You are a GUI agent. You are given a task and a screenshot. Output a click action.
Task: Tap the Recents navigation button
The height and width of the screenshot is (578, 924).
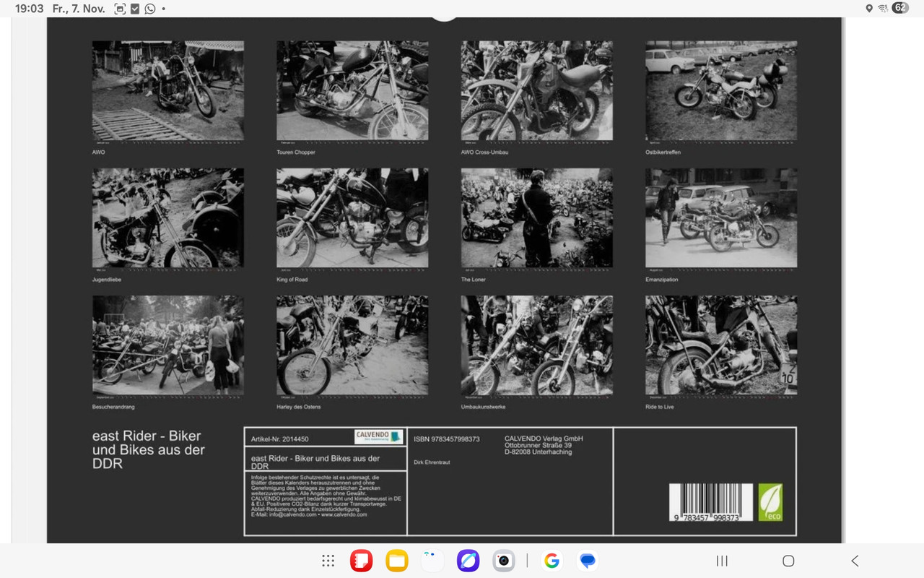coord(721,561)
